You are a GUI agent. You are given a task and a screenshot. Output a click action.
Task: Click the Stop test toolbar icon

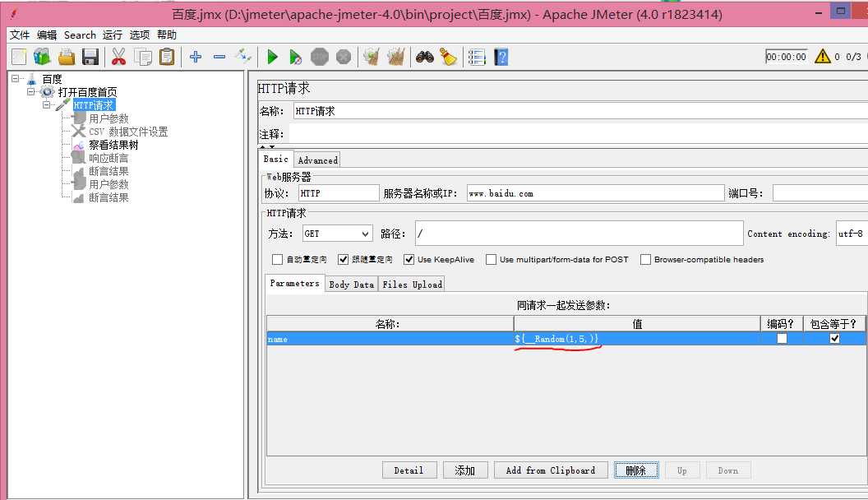(320, 57)
